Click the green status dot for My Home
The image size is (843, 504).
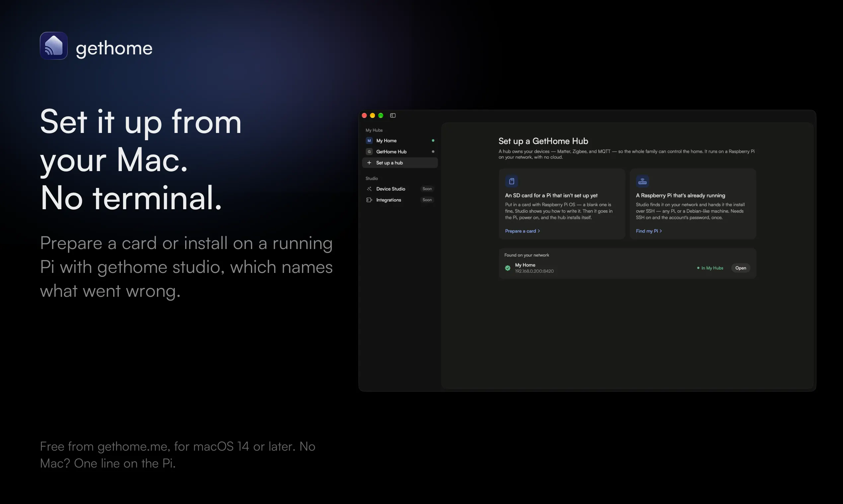click(433, 141)
